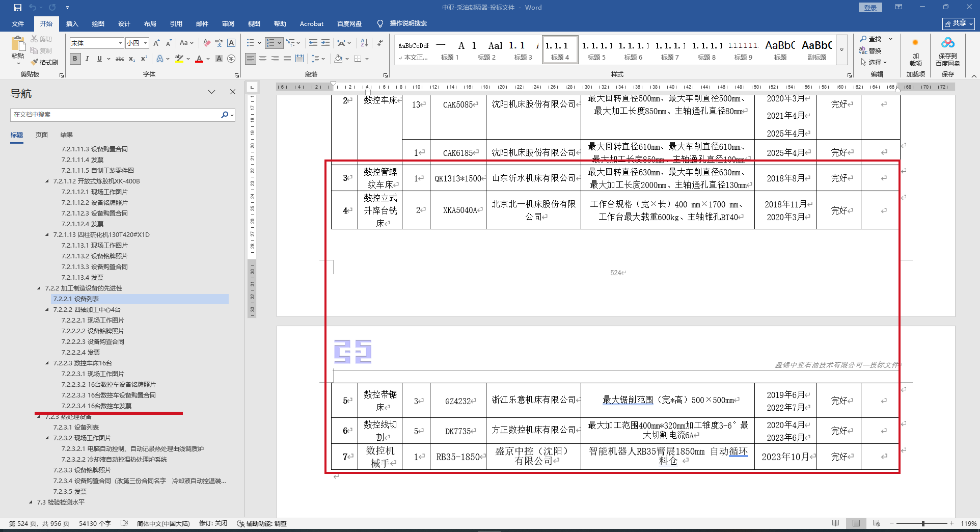Open the Change Case (Aa) dropdown

tap(186, 43)
